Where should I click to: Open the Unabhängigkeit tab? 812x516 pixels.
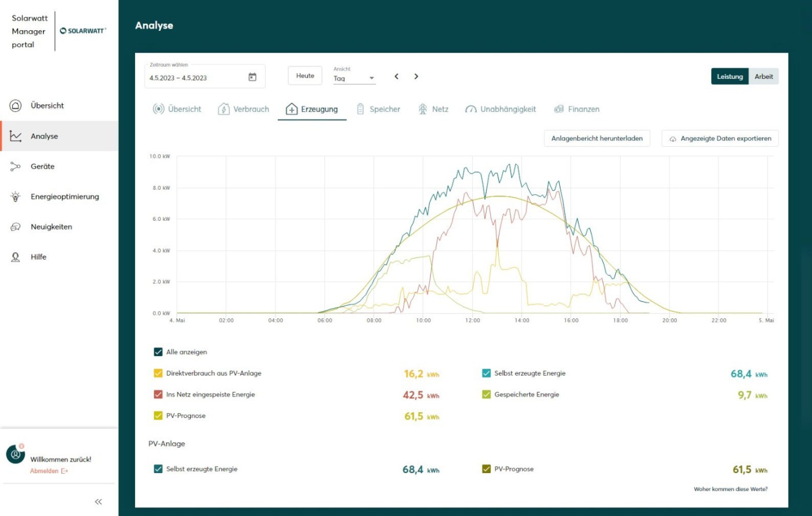(501, 109)
